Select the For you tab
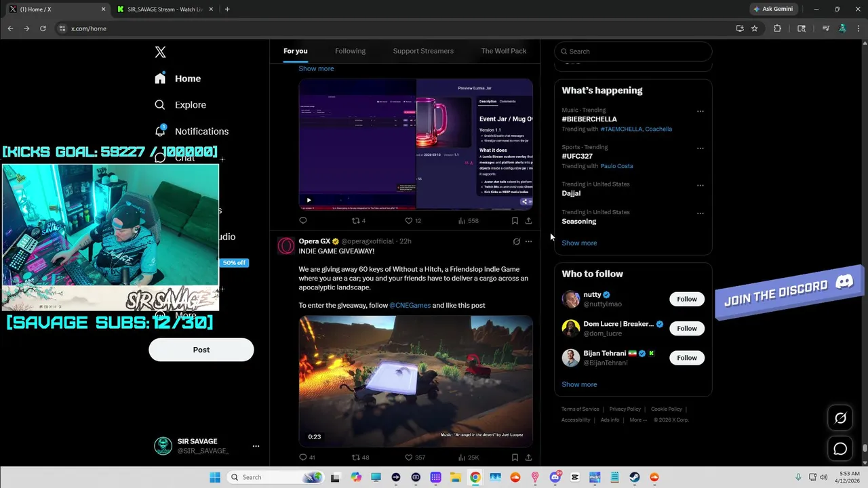Viewport: 868px width, 488px height. click(295, 51)
